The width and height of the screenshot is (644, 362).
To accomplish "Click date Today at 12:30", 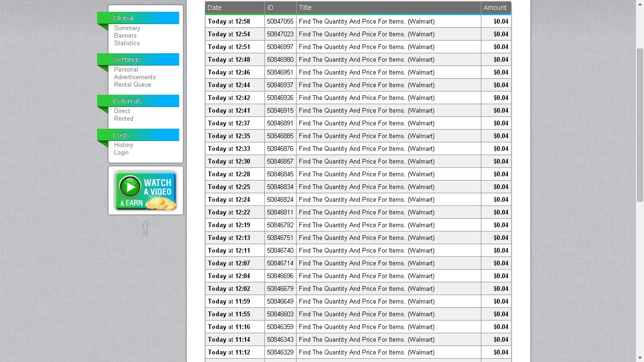I will click(229, 161).
